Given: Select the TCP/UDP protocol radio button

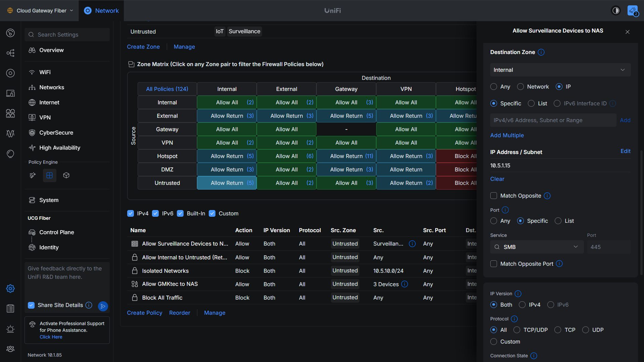Looking at the screenshot, I should pos(517,330).
